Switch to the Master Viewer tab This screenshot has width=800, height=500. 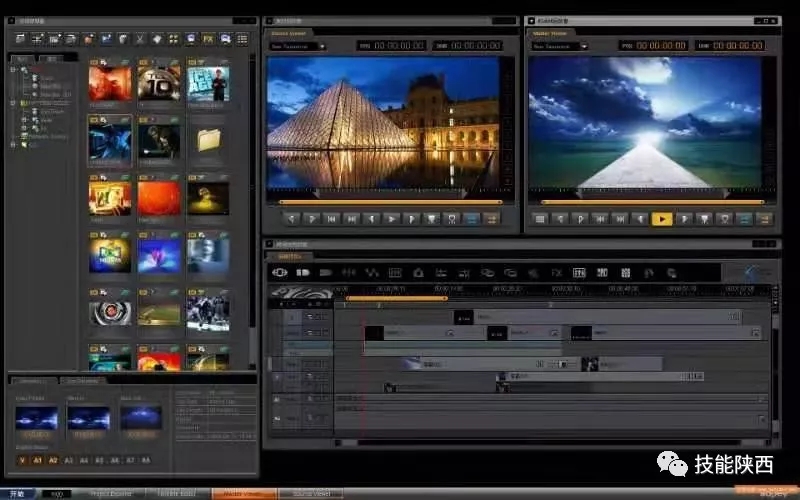tap(549, 33)
